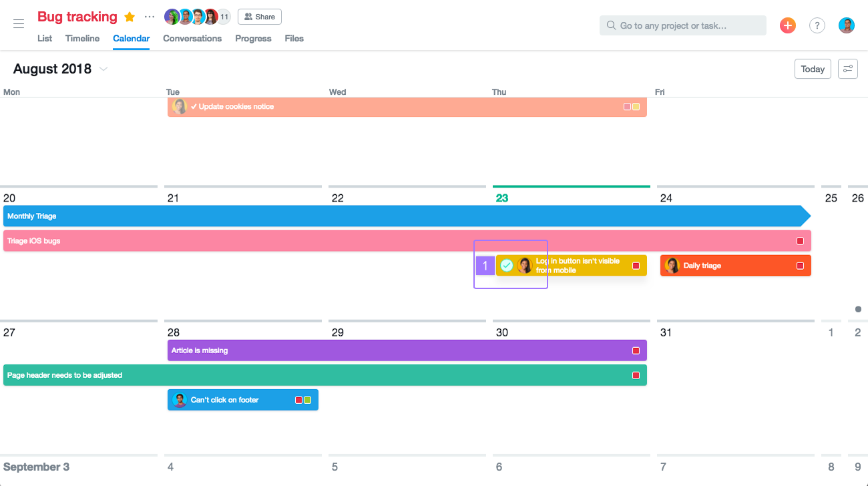
Task: Open the Progress tab
Action: tap(253, 38)
